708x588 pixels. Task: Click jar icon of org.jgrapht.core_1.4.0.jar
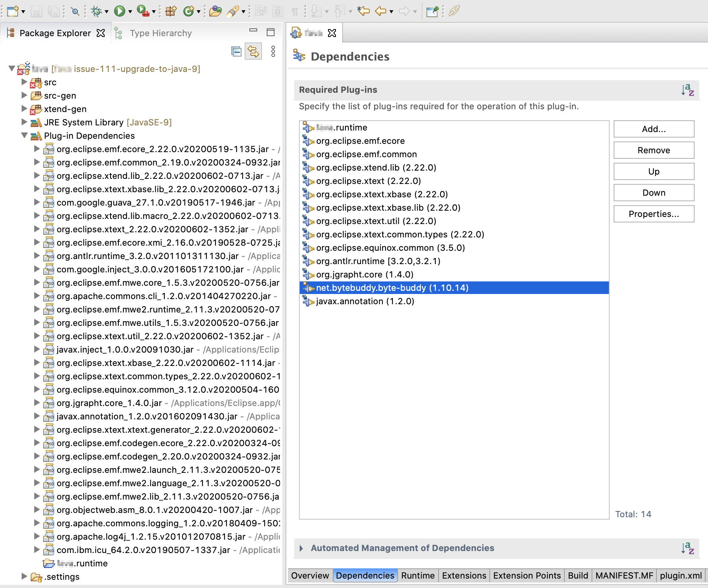pos(49,403)
